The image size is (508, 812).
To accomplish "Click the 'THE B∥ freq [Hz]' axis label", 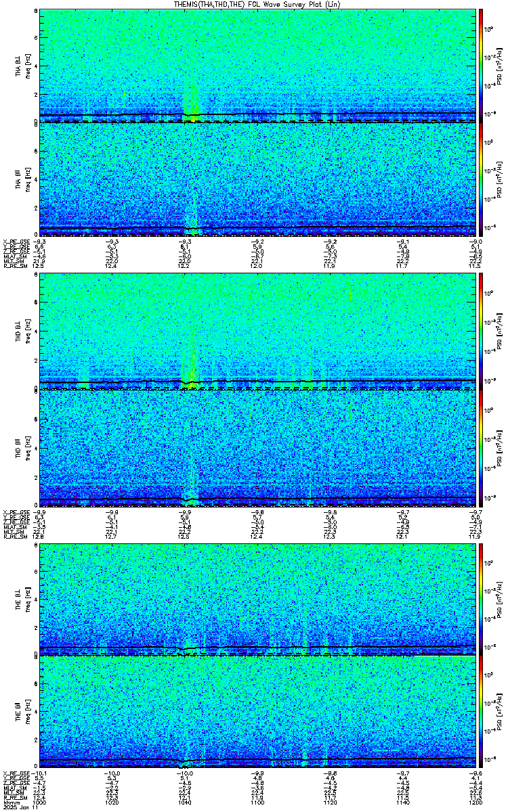I will coord(23,712).
